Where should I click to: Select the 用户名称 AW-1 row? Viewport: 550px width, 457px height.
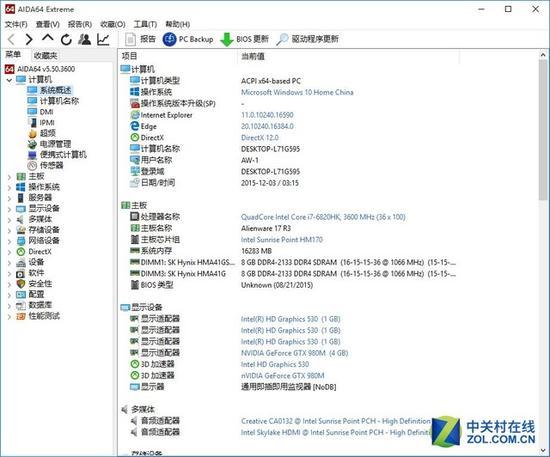pyautogui.click(x=194, y=160)
